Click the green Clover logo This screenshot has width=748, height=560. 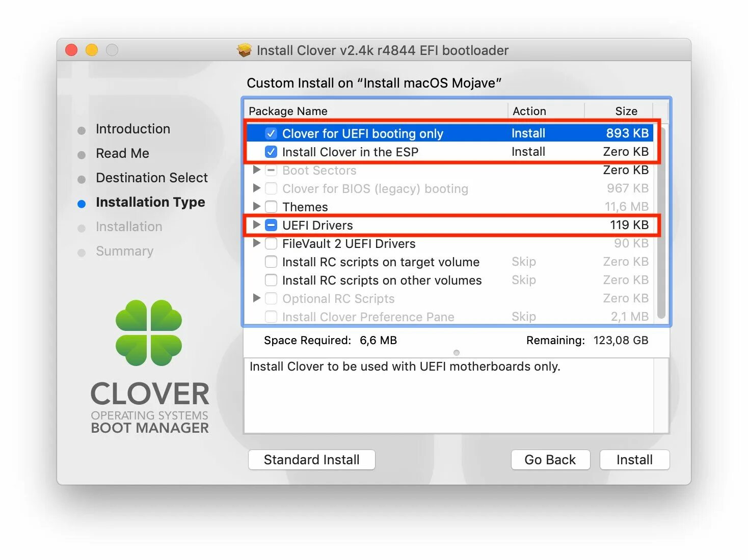pyautogui.click(x=149, y=333)
